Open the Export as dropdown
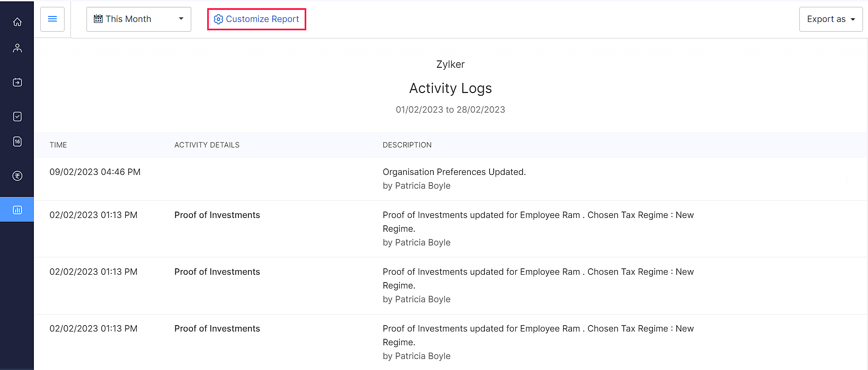 point(830,19)
